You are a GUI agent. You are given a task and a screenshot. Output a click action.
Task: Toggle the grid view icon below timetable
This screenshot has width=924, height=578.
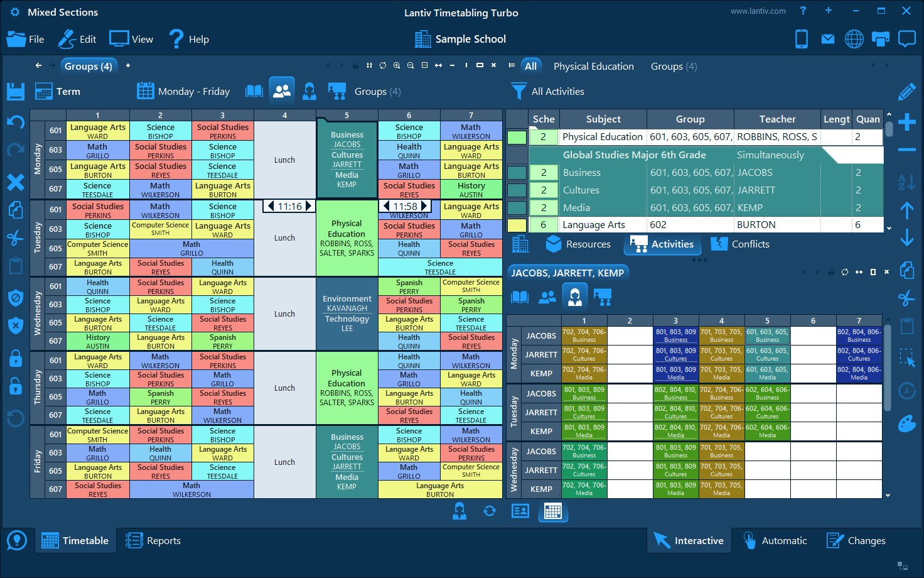(x=553, y=511)
